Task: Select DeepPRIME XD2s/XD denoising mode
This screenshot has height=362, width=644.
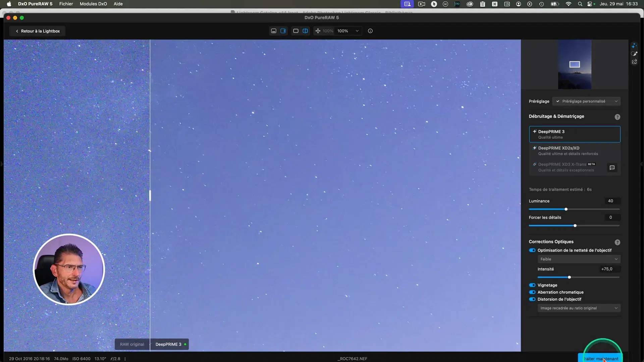Action: (x=575, y=151)
